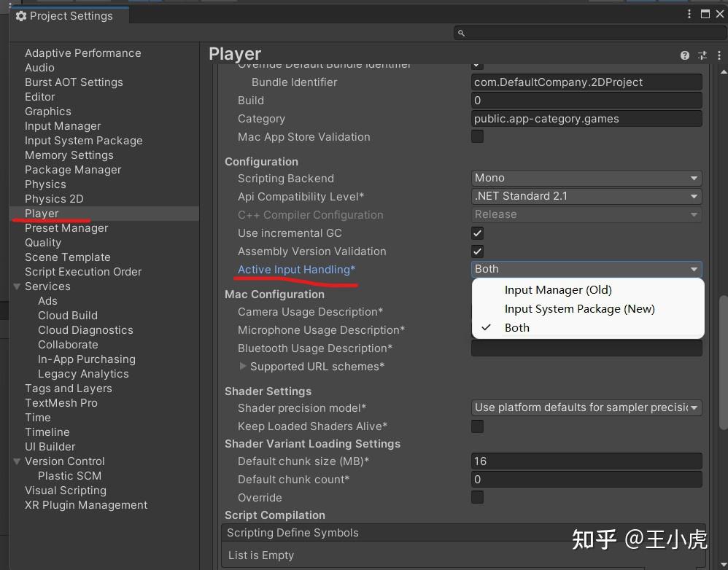Screen dimensions: 728x570
Task: Click the search magnifier icon
Action: pos(461,33)
